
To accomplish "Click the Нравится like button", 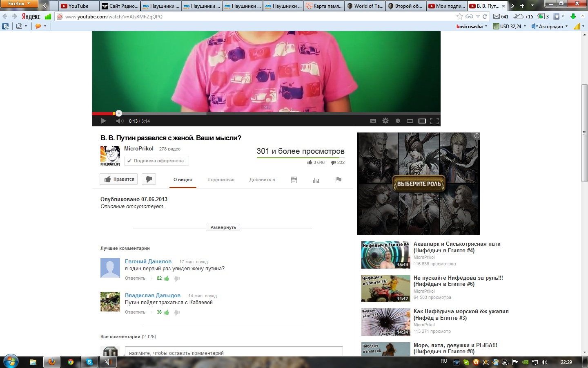I will [119, 180].
